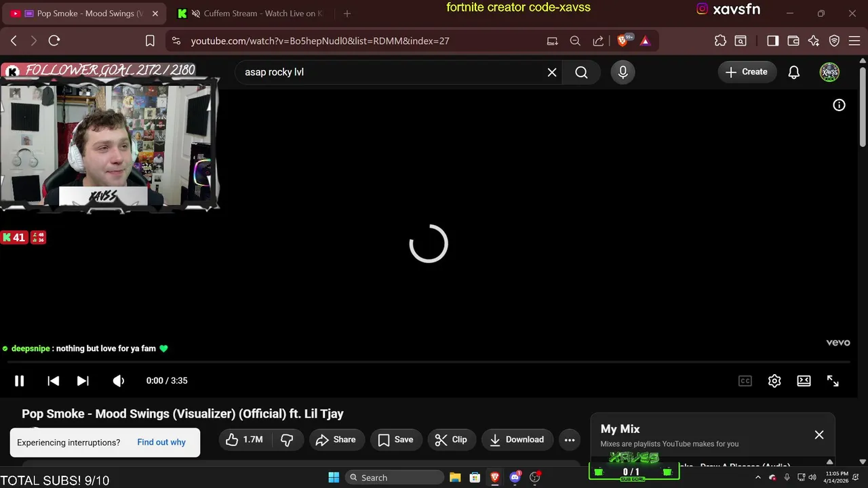Switch player to theater mode
Screen dimensions: 868x488
(x=804, y=381)
